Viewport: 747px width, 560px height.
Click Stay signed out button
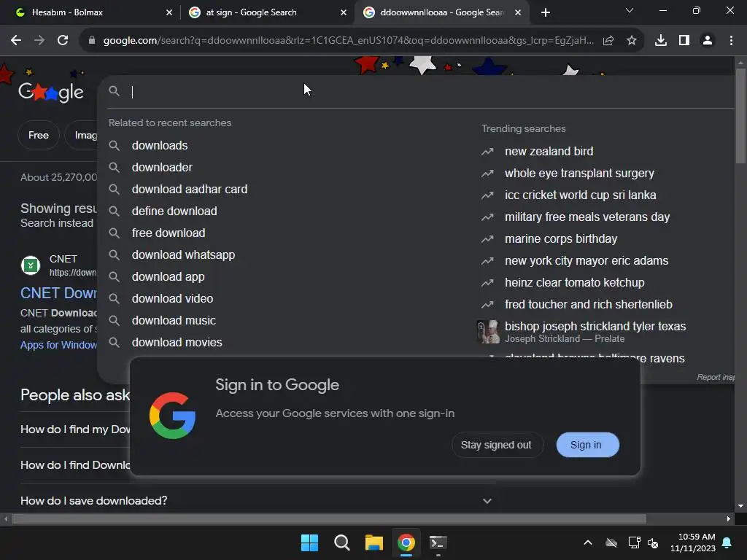tap(496, 445)
